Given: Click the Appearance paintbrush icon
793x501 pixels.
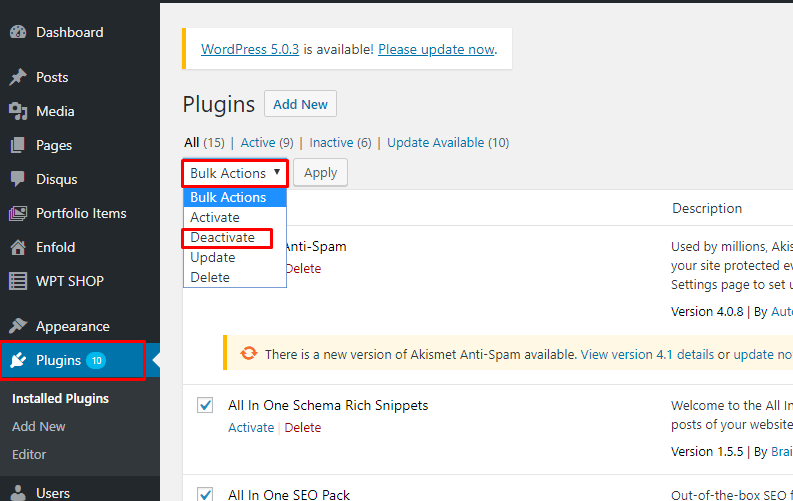Looking at the screenshot, I should [x=18, y=326].
